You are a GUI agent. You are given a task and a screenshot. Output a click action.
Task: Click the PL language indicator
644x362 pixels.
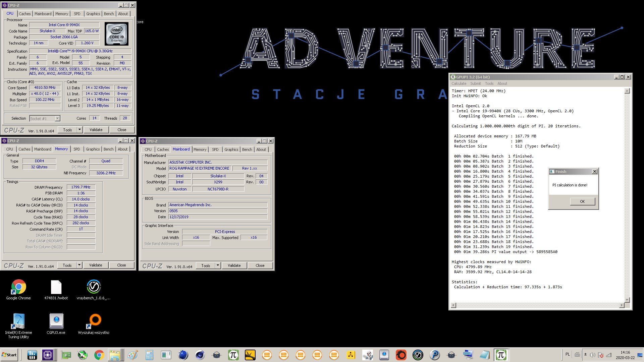[x=568, y=354]
